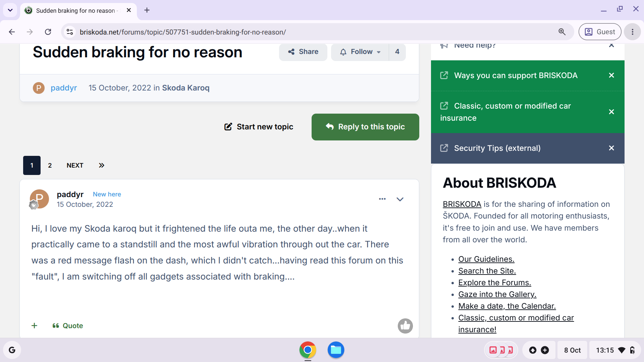644x362 pixels.
Task: Open the Google launcher in the shelf
Action: click(12, 350)
